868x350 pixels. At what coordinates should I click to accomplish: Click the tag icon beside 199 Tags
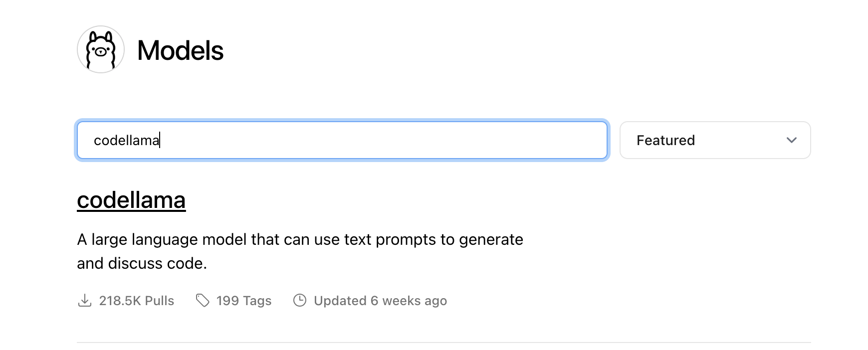click(203, 300)
